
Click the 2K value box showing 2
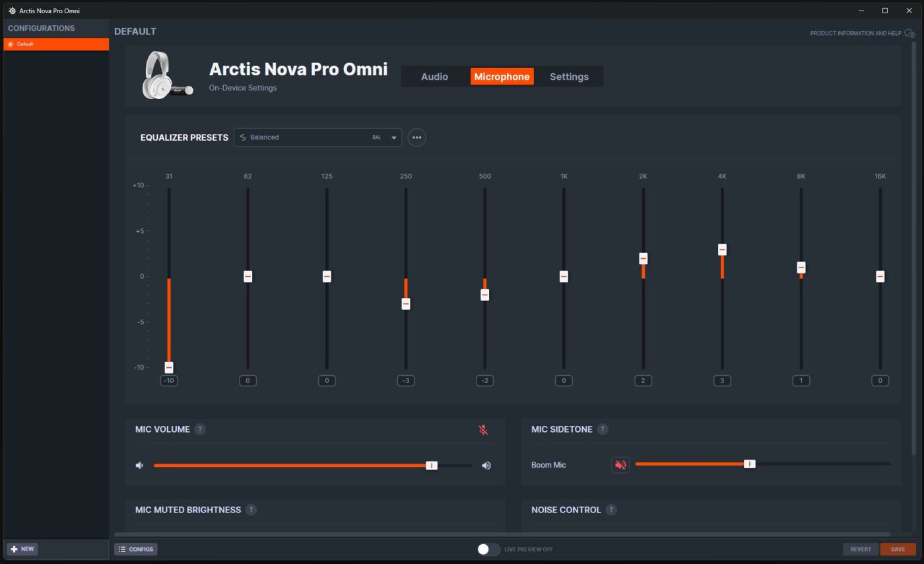pyautogui.click(x=643, y=380)
